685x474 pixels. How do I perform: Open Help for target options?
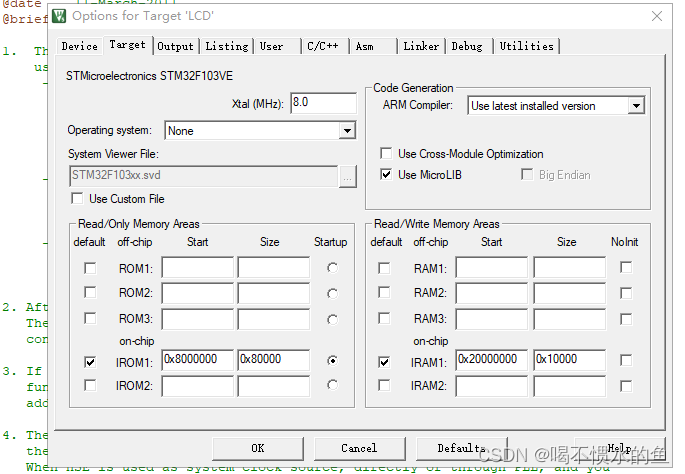(619, 449)
